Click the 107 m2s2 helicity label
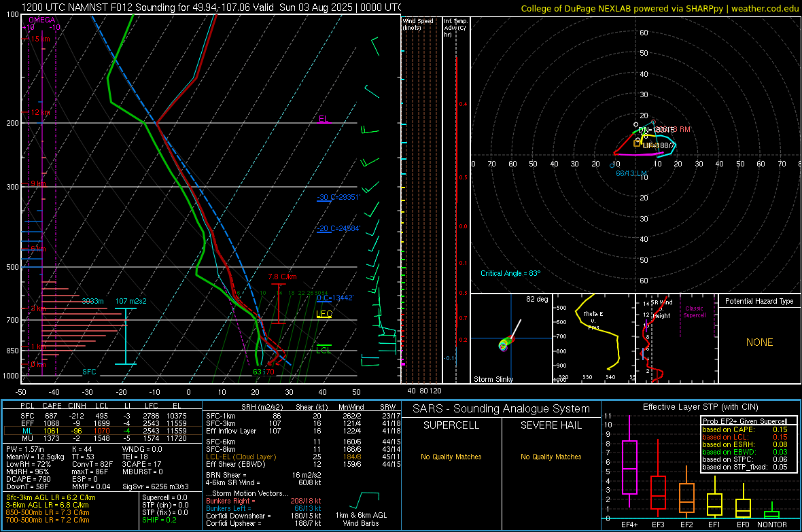Viewport: 802px width, 532px height. (x=131, y=301)
